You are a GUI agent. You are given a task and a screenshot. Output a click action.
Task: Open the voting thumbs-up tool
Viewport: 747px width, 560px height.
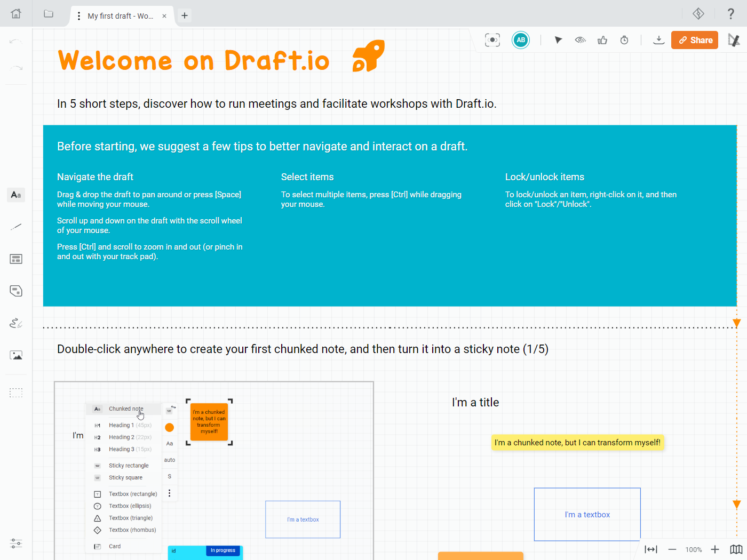click(602, 40)
